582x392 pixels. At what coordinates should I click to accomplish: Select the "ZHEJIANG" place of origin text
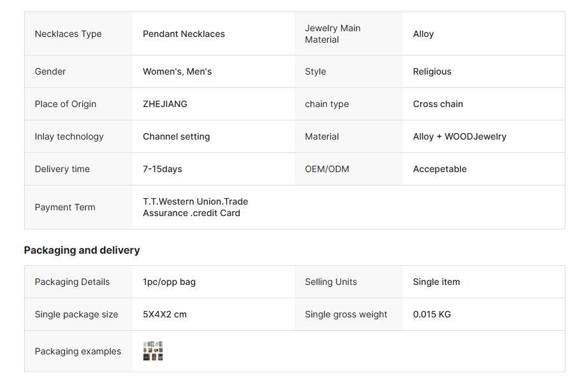pos(165,104)
